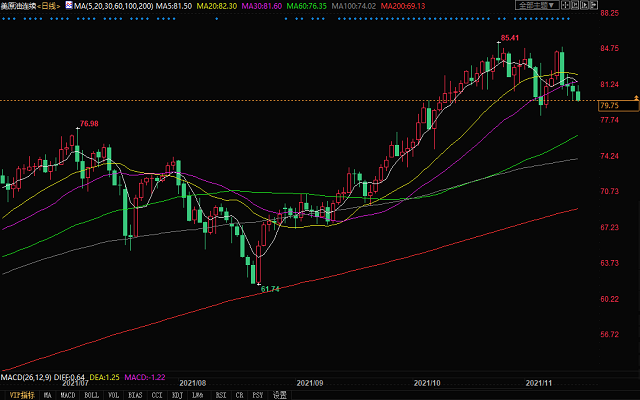Switch to the PSY indicator tab

(x=256, y=395)
